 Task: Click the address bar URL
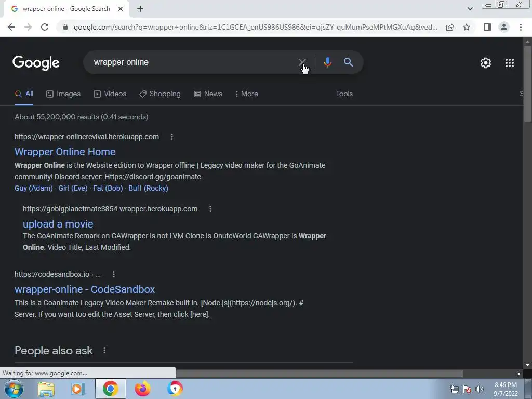tap(255, 27)
